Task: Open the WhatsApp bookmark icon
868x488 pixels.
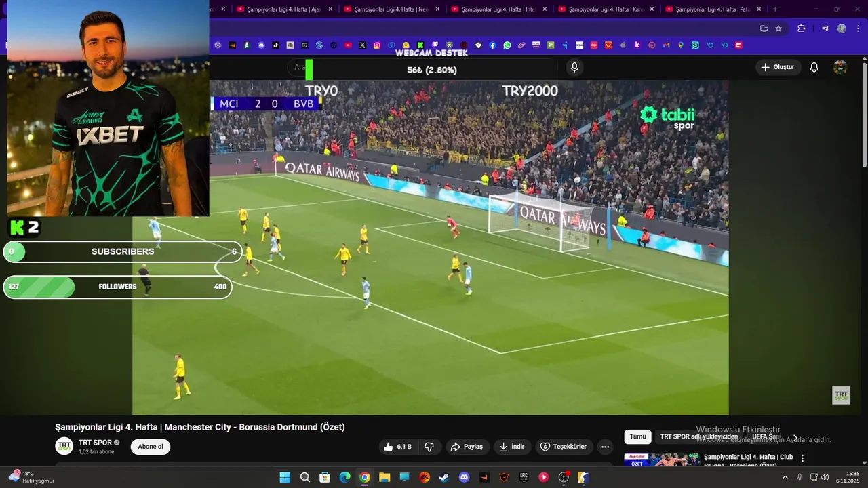Action: pos(507,45)
